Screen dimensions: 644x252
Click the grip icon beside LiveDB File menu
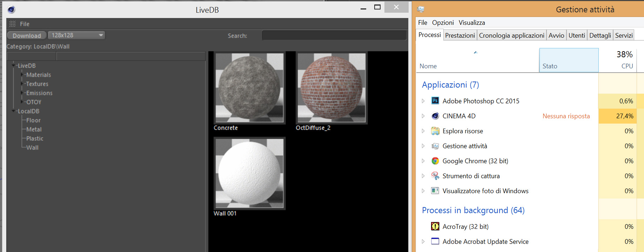point(12,24)
